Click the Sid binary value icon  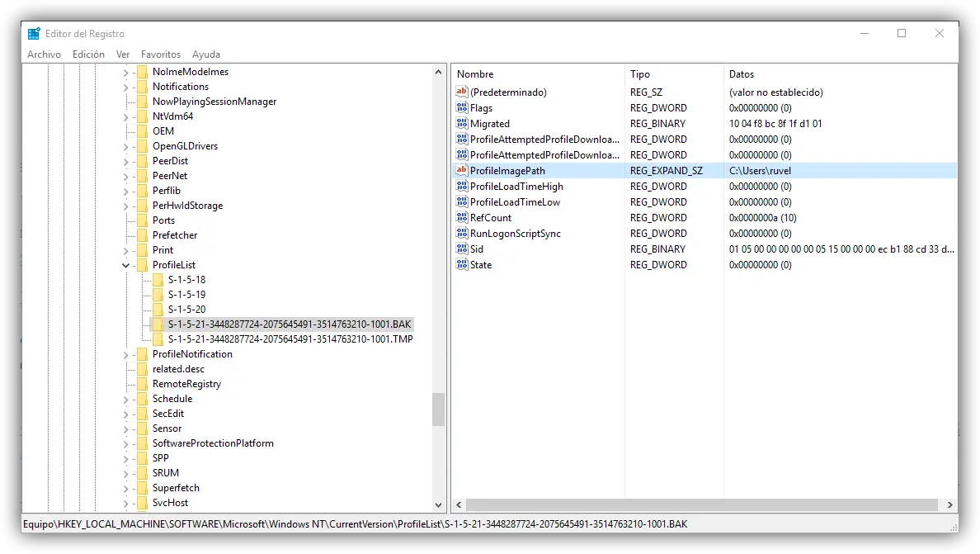tap(462, 249)
